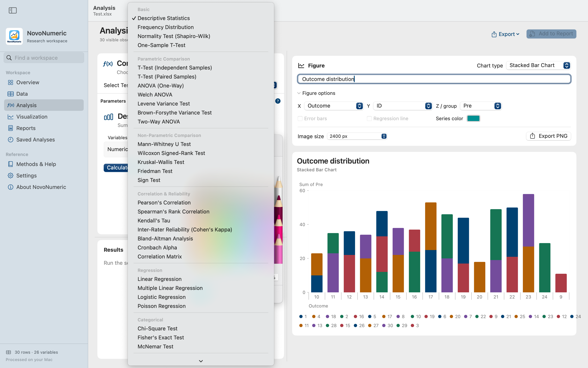Click the Add to Report button
Screen dimensions: 588x368
551,34
